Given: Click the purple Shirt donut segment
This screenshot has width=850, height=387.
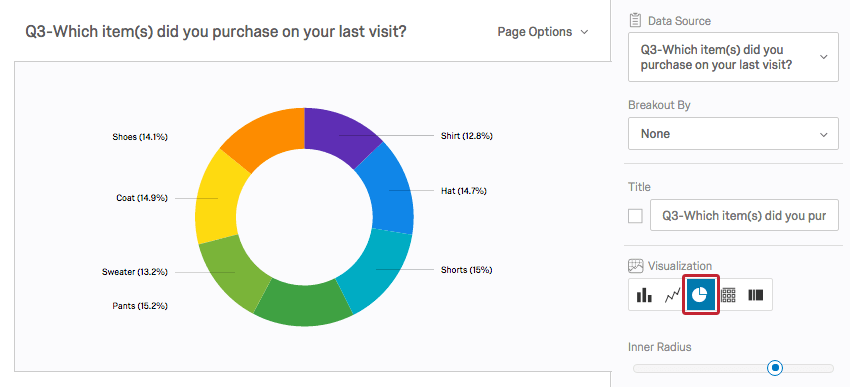Looking at the screenshot, I should pyautogui.click(x=339, y=133).
